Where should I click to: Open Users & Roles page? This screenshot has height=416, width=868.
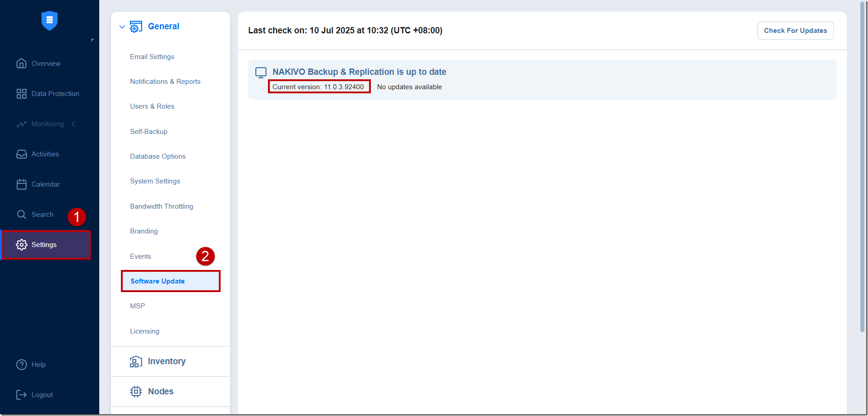tap(152, 106)
